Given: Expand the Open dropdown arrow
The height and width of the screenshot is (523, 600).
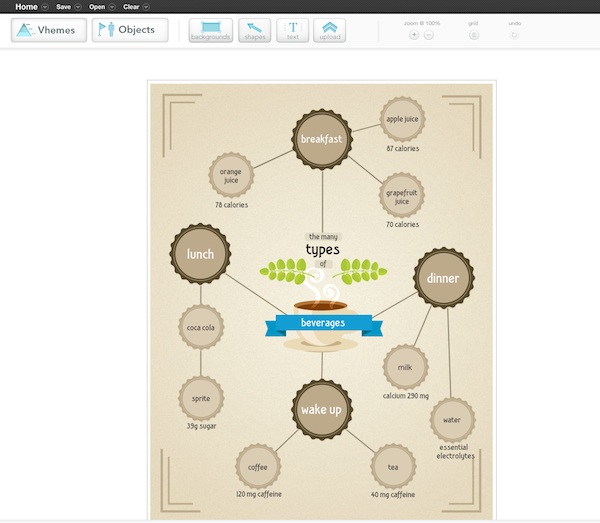Looking at the screenshot, I should pos(111,7).
